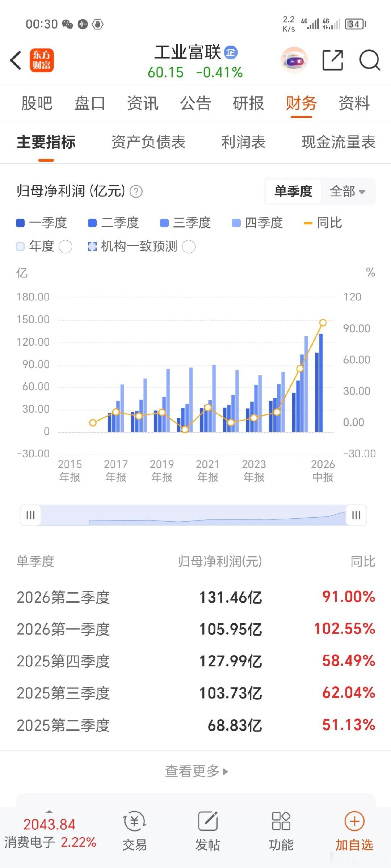Switch to 资料 tab
Viewport: 391px width, 868px height.
point(354,103)
